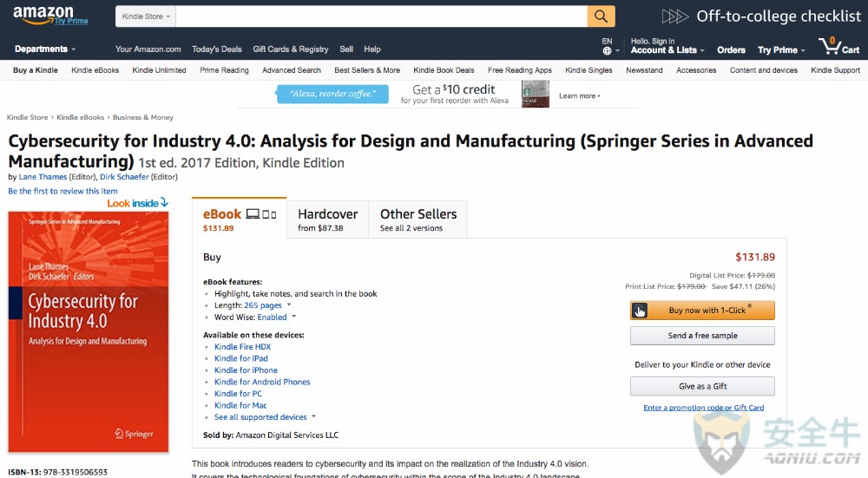
Task: Click the globe language icon
Action: (608, 51)
